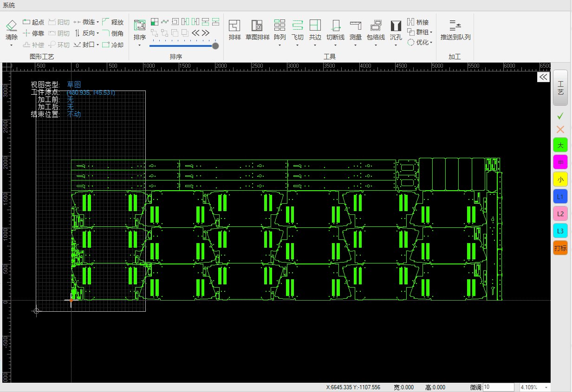Image resolution: width=572 pixels, height=392 pixels.
Task: Expand the 沉孔 countersink dropdown arrow
Action: tap(396, 45)
